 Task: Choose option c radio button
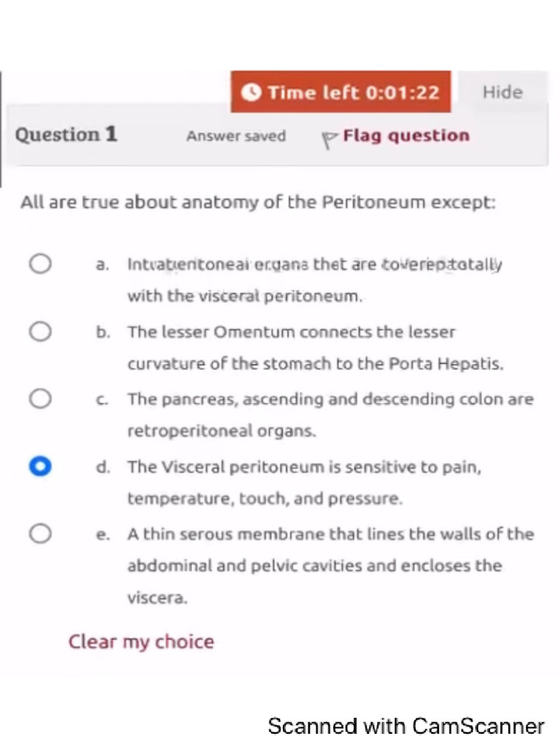pyautogui.click(x=40, y=398)
